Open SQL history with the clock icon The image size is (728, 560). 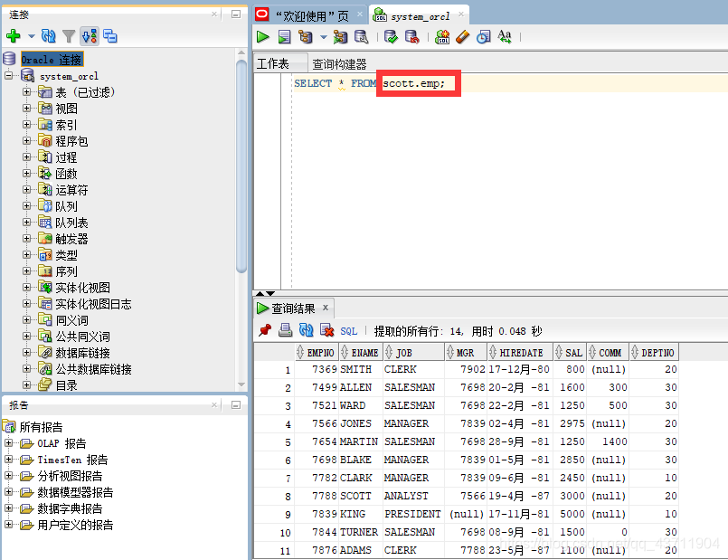coord(483,37)
